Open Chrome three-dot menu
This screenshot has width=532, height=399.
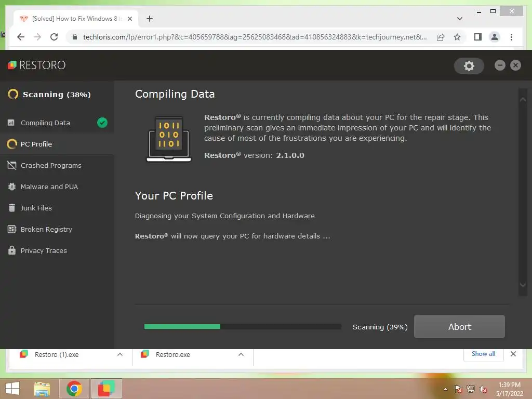point(511,37)
